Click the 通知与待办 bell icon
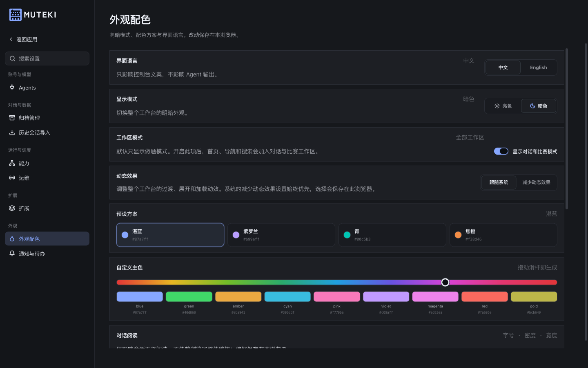Viewport: 588px width, 368px height. click(12, 254)
